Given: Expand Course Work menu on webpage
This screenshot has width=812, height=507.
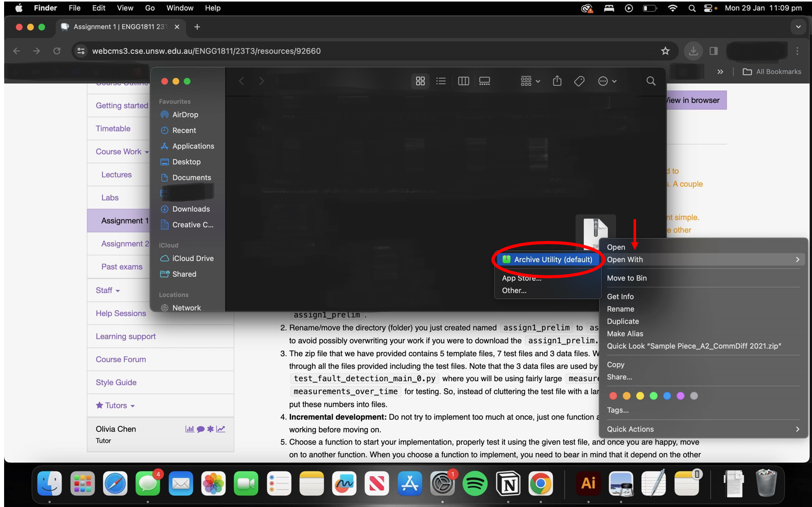Looking at the screenshot, I should click(x=123, y=151).
